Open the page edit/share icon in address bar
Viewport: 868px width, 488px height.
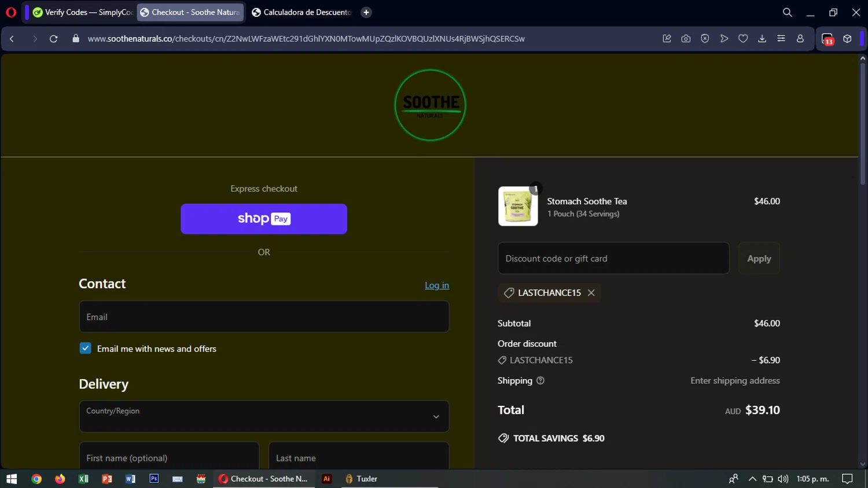667,39
